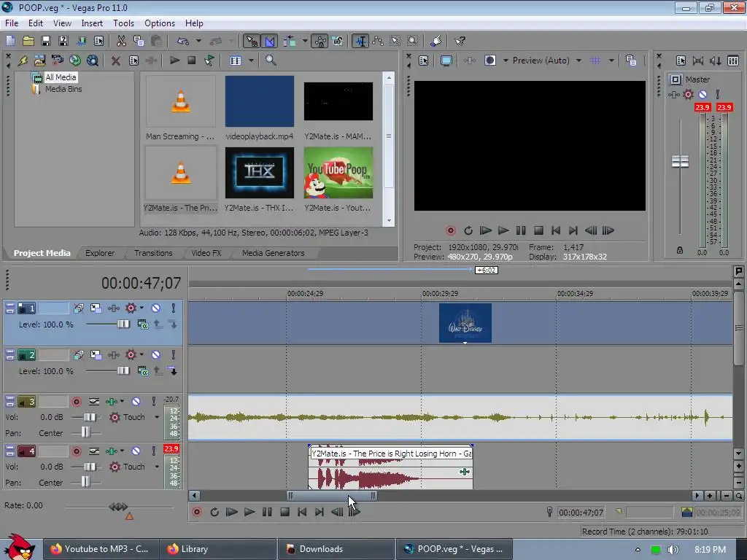Open the Options menu
747x560 pixels.
(160, 23)
